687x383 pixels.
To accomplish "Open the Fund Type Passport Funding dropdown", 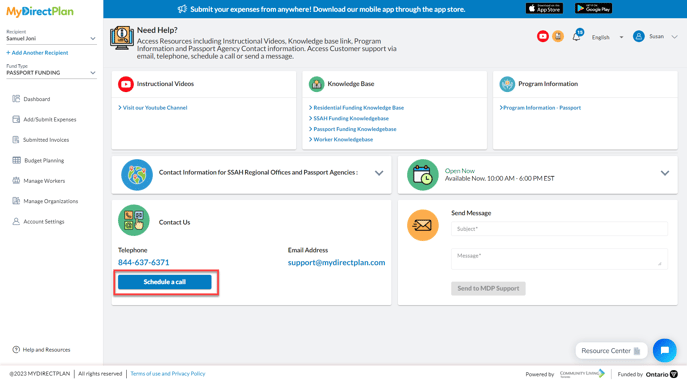I will (51, 73).
